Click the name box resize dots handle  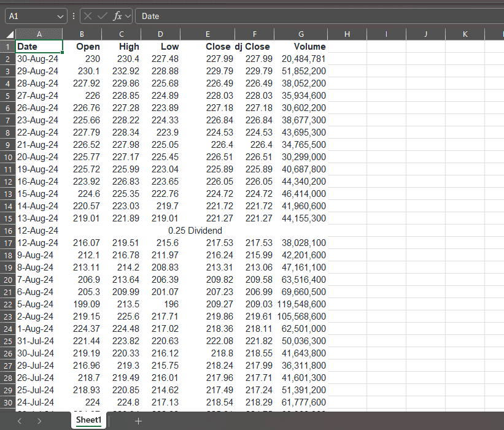click(x=74, y=17)
